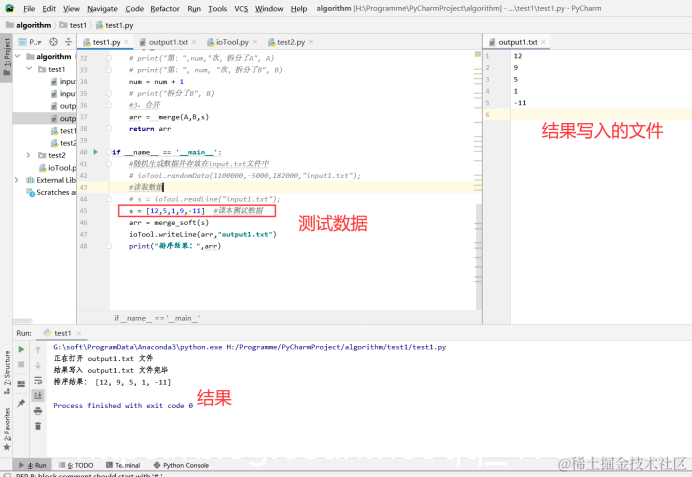The height and width of the screenshot is (477, 692).
Task: Open the Tools menu
Action: (217, 8)
